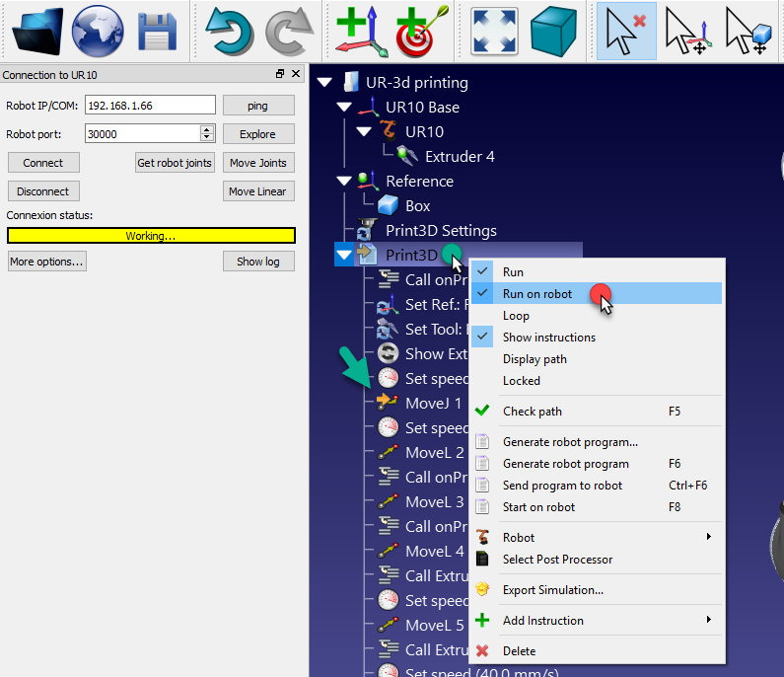Click the Robot IP/COM input field
The height and width of the screenshot is (677, 784).
tap(149, 106)
